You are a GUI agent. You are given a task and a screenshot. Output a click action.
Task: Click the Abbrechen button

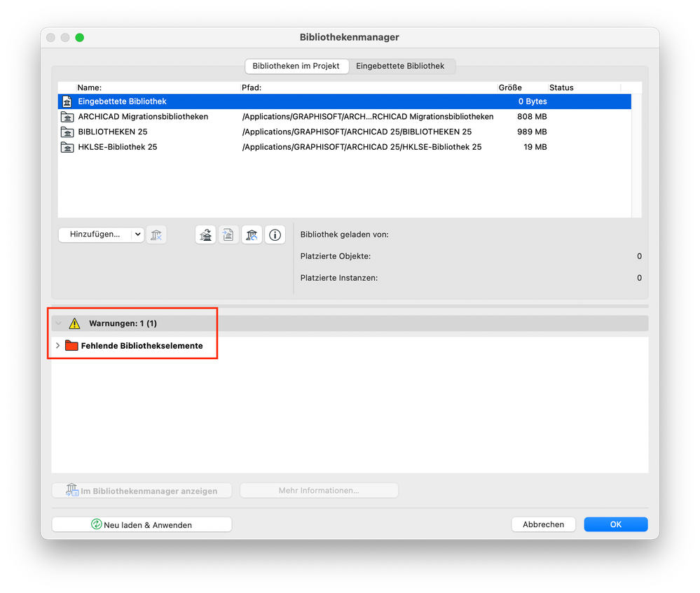543,524
